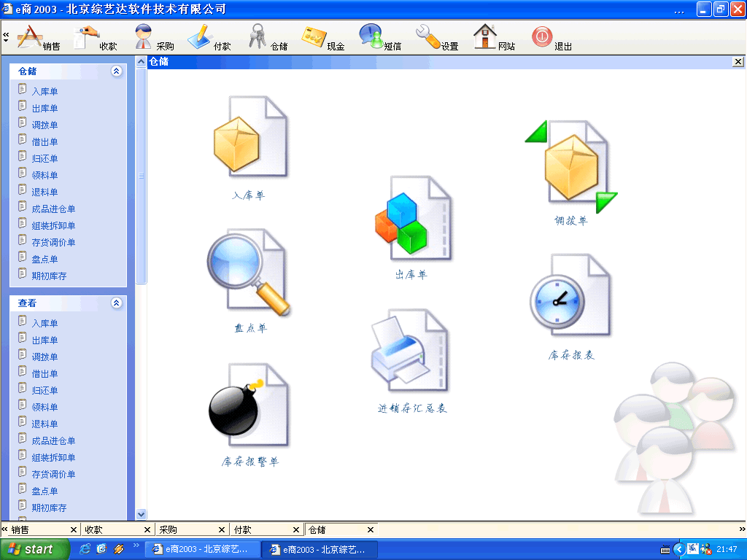Open the 出库单 colored cubes icon
The image size is (747, 560).
click(x=412, y=218)
